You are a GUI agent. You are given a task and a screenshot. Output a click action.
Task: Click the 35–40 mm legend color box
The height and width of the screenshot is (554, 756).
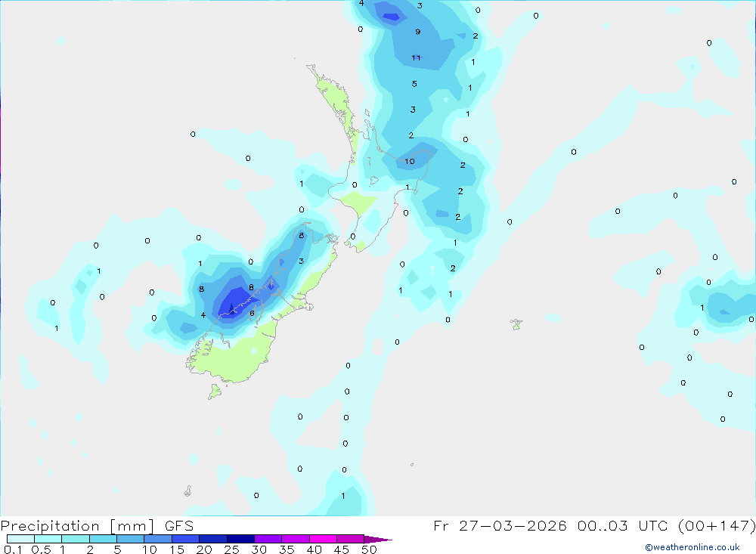296,539
